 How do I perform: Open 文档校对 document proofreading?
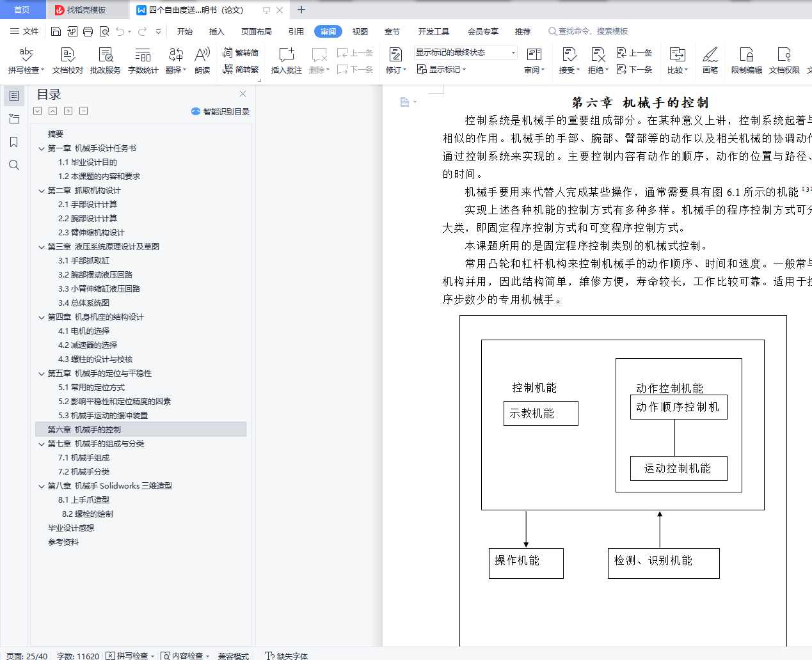click(x=68, y=61)
